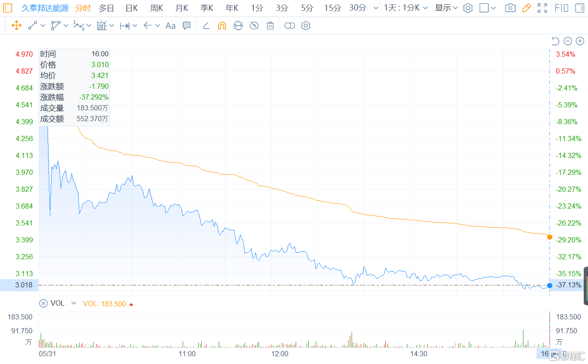
Task: Expand the VOL indicator dropdown arrow
Action: point(74,303)
